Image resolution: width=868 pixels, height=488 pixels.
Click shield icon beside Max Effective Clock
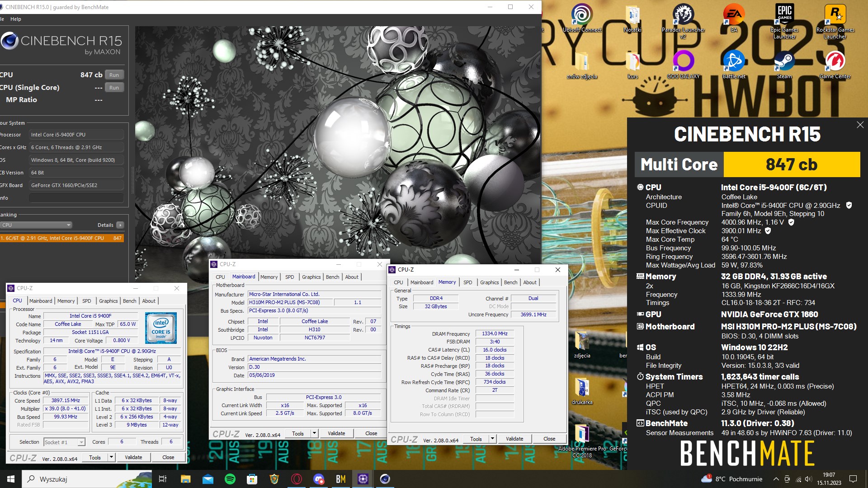[x=768, y=230]
